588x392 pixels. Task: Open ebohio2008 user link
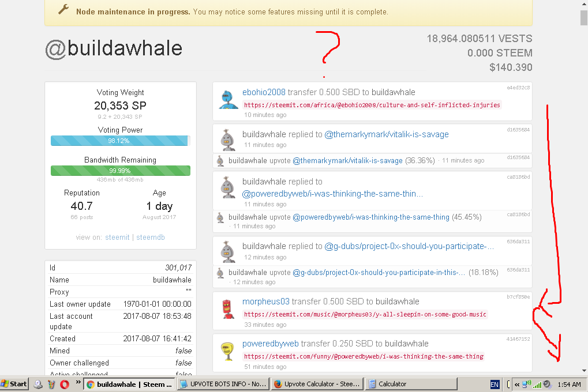[264, 92]
